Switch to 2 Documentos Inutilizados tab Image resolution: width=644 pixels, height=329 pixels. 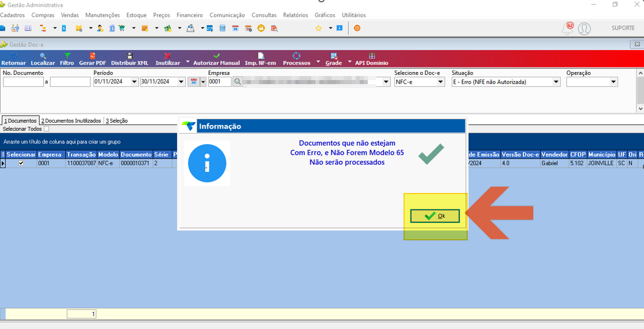pyautogui.click(x=71, y=120)
